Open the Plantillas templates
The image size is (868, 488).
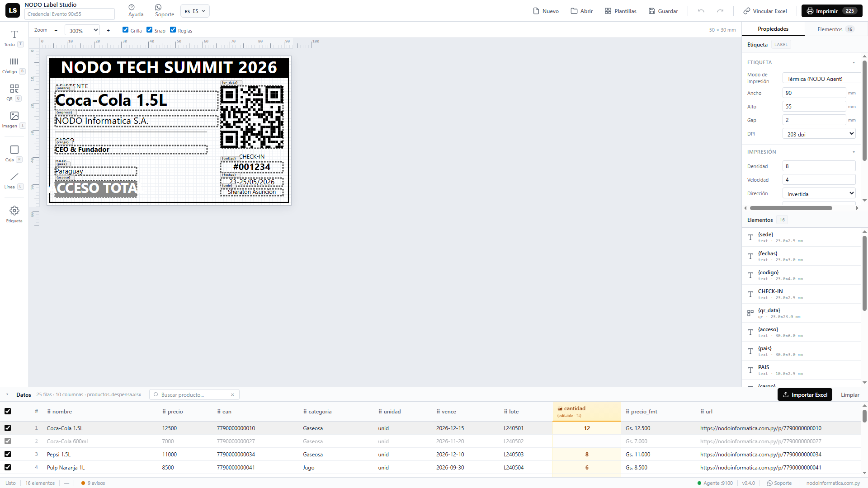[621, 11]
